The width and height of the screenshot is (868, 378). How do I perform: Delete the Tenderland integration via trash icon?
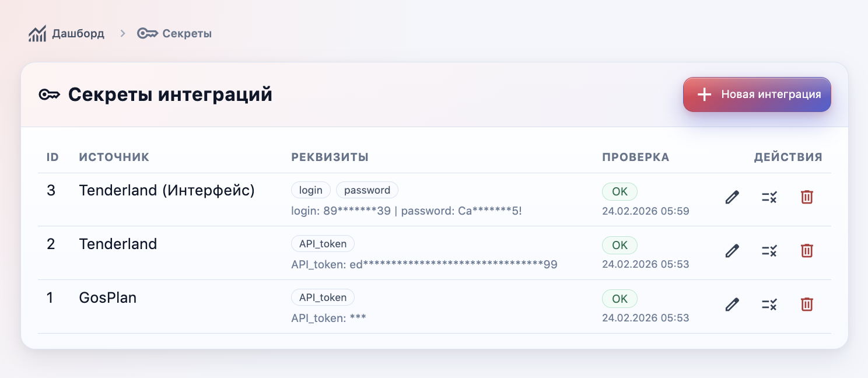pyautogui.click(x=807, y=251)
